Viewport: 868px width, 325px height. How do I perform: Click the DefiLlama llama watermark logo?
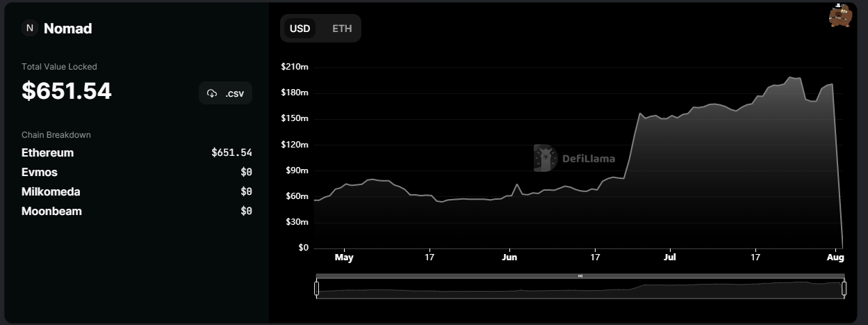click(x=546, y=158)
